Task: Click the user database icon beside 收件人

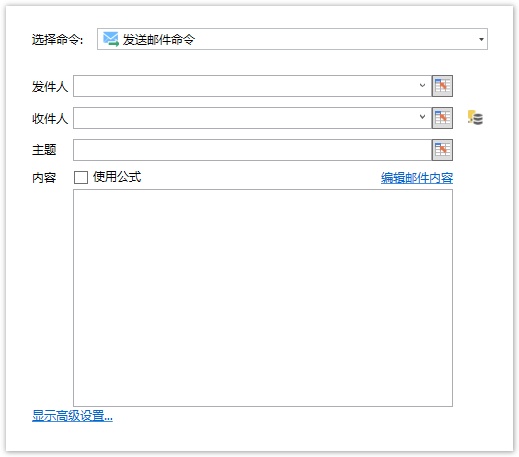Action: pyautogui.click(x=475, y=118)
